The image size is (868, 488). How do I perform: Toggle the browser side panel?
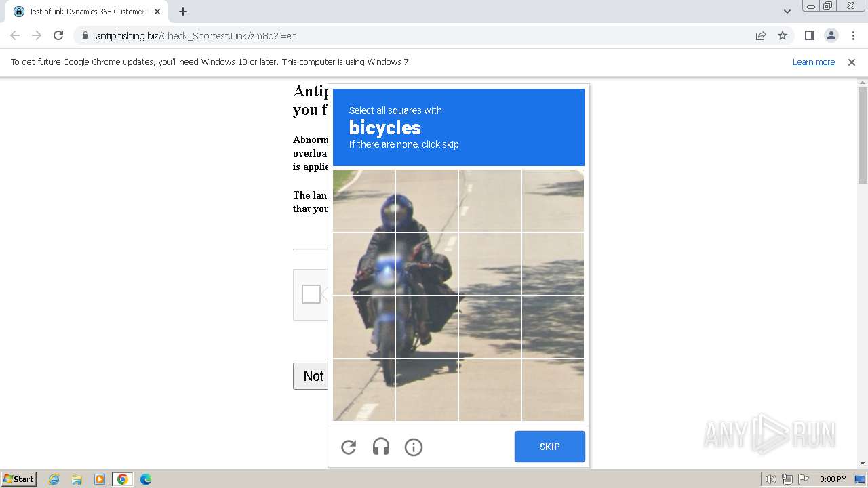[x=809, y=35]
